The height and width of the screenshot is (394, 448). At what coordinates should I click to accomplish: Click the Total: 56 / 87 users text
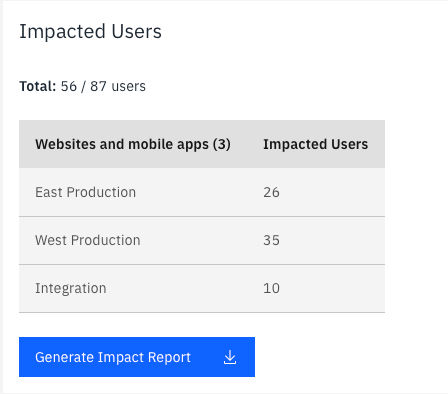82,86
